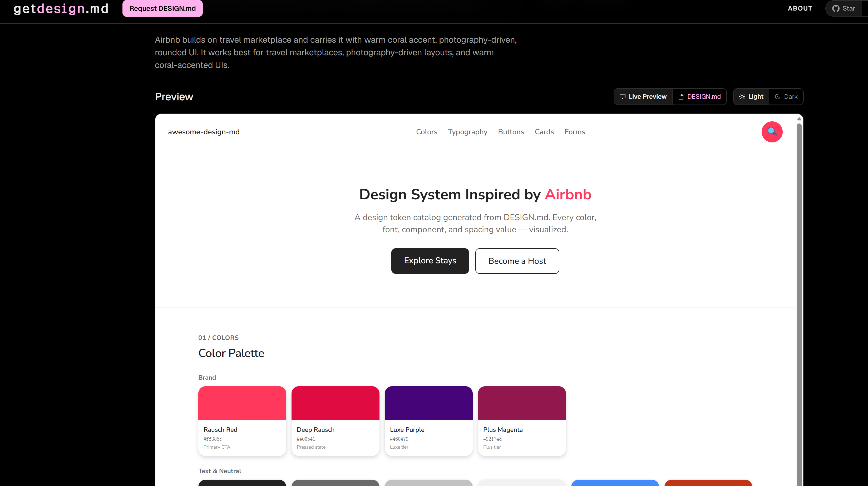Go to Buttons section in preview nav
Image resolution: width=868 pixels, height=486 pixels.
[x=511, y=132]
